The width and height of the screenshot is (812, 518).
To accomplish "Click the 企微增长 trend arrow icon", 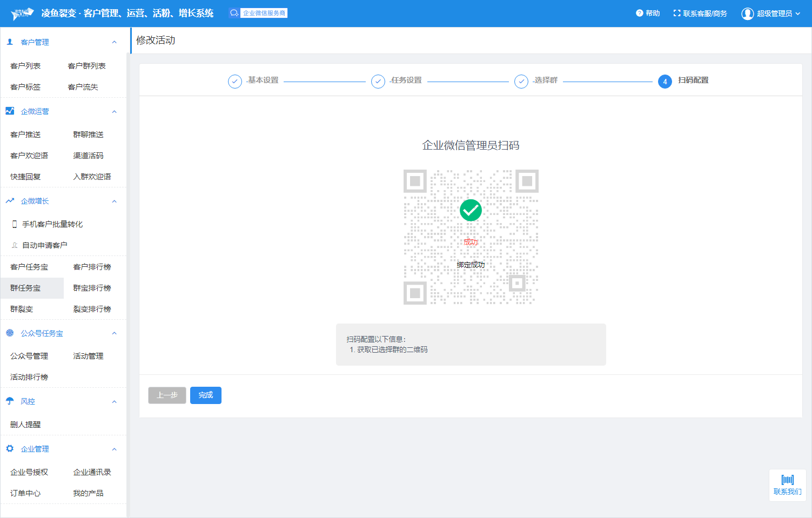I will [x=10, y=201].
